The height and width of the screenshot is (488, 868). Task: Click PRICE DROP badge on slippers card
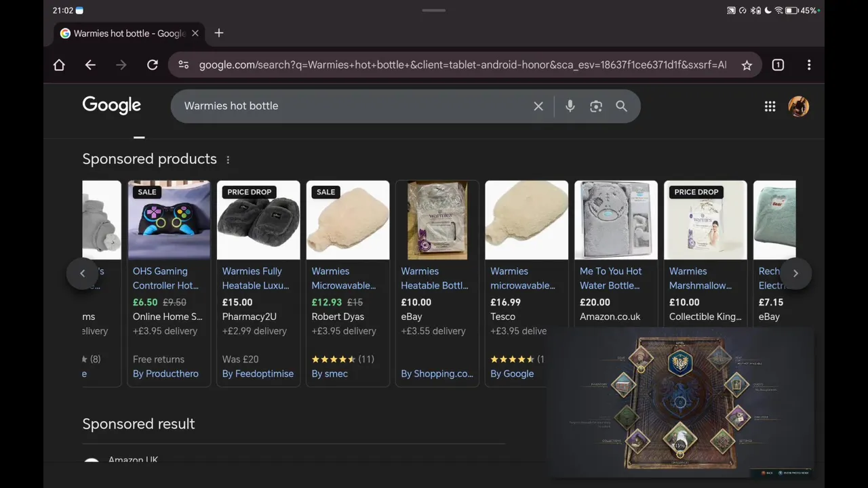(250, 192)
